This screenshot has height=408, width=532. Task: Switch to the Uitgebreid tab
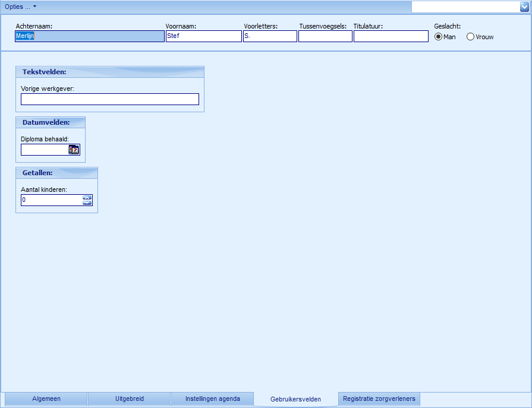point(129,399)
